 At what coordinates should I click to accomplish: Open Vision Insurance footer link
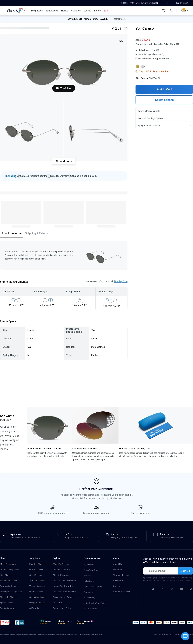pos(91,608)
